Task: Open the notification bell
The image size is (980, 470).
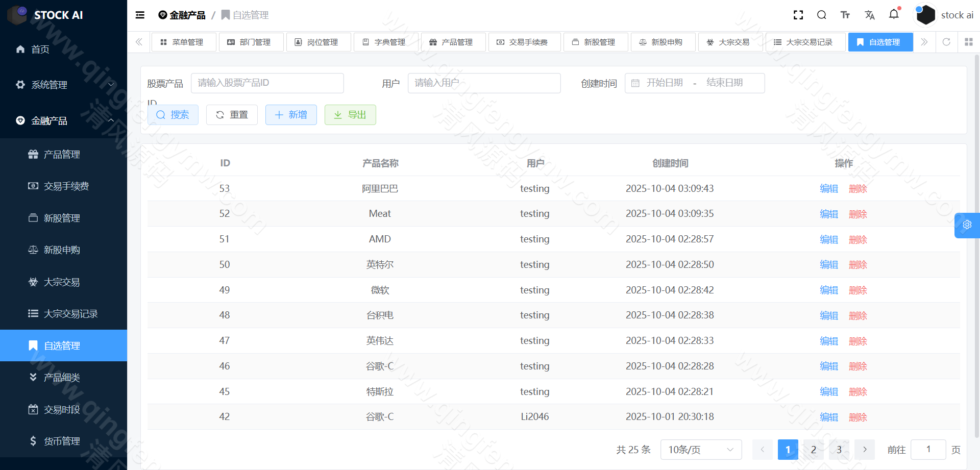Action: pos(894,15)
